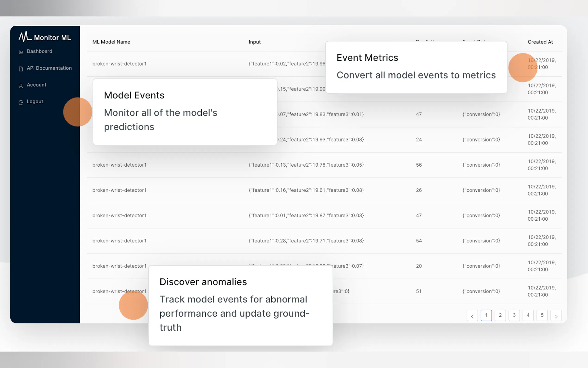
Task: Click the API Documentation file icon
Action: coord(21,69)
